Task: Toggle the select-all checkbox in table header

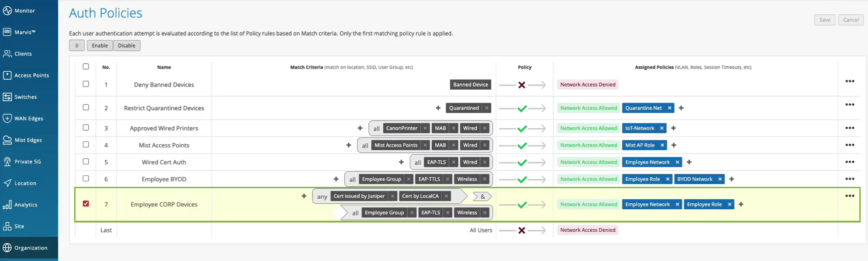Action: click(x=86, y=67)
